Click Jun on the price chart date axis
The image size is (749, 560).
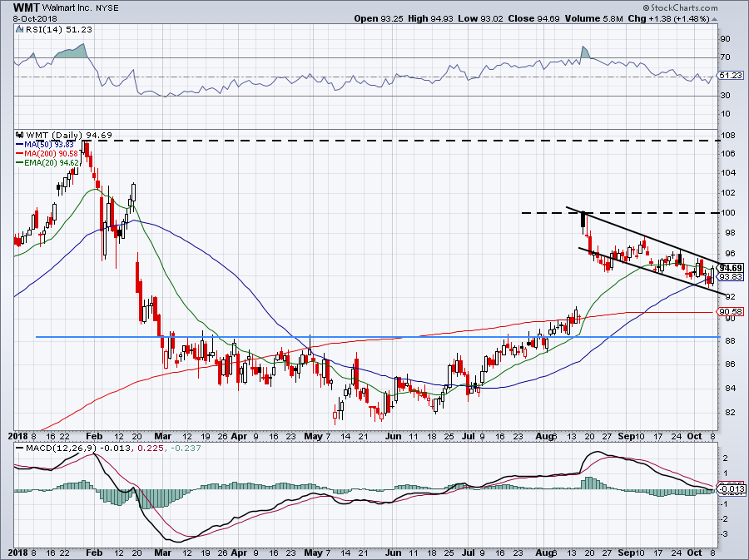point(394,436)
